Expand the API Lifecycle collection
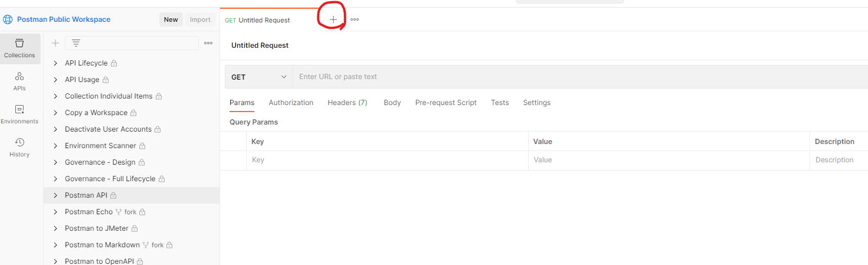Image resolution: width=868 pixels, height=265 pixels. coord(55,63)
